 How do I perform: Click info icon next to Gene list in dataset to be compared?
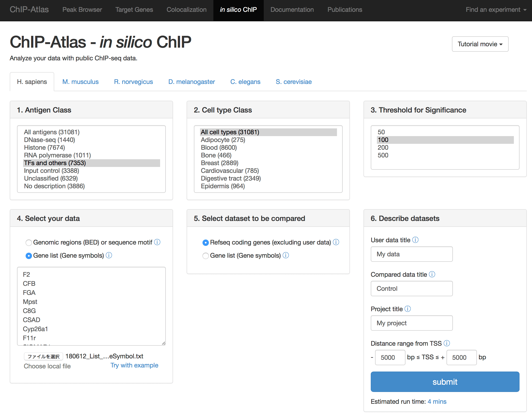click(286, 255)
